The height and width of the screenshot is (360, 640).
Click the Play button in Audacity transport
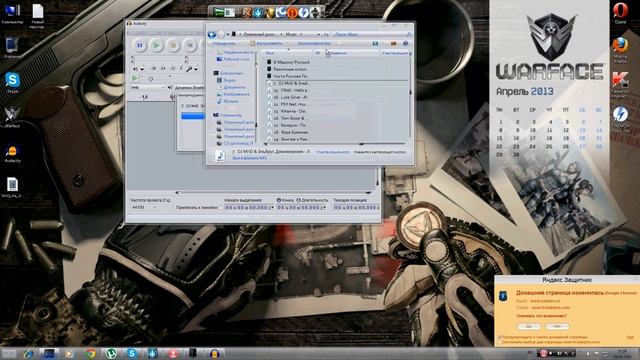pos(156,45)
